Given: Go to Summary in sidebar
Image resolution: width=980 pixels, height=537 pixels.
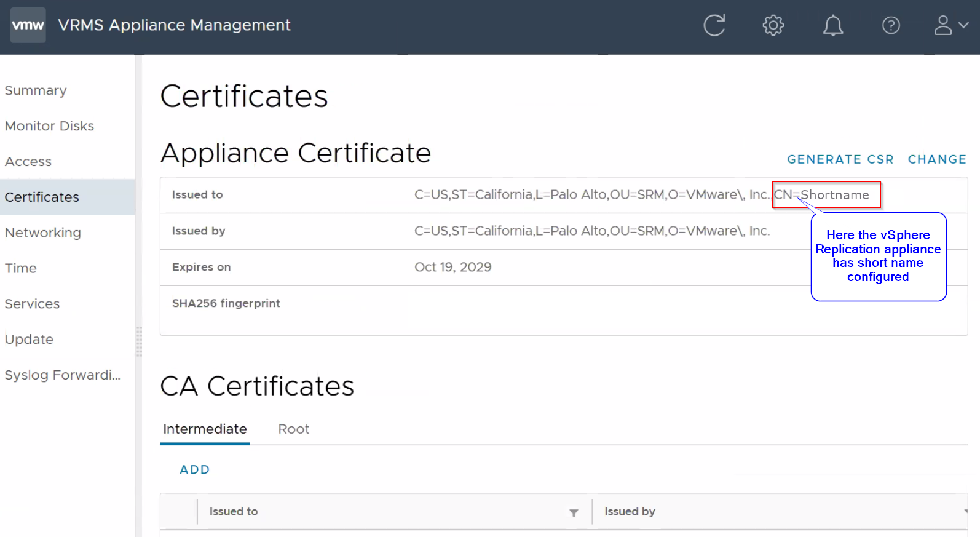Looking at the screenshot, I should [36, 90].
